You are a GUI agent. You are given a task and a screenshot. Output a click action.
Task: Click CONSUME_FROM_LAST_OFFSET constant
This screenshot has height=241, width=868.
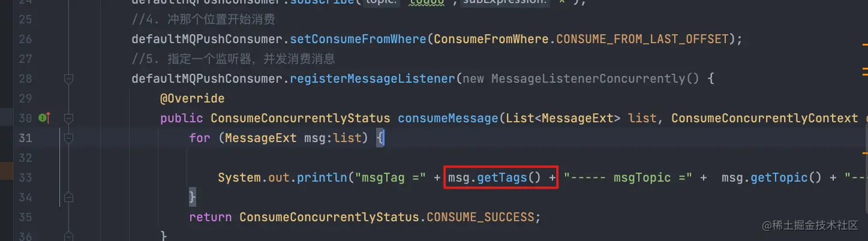point(642,40)
